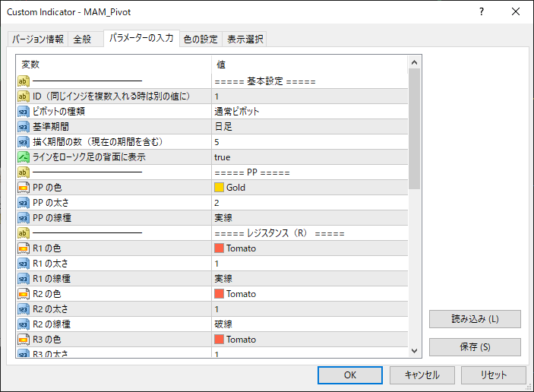The image size is (534, 392).
Task: Click the 123 icon beside R1 の線種
Action: click(24, 279)
